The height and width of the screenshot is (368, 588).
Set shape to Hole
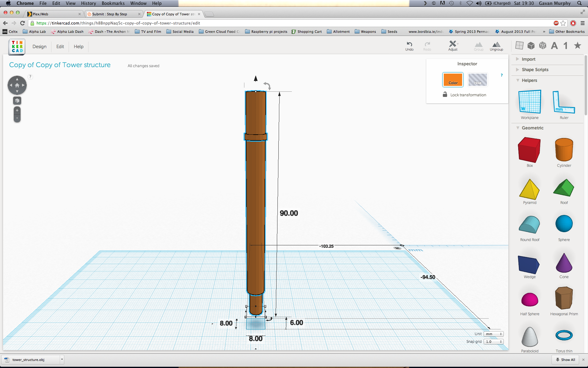[478, 80]
